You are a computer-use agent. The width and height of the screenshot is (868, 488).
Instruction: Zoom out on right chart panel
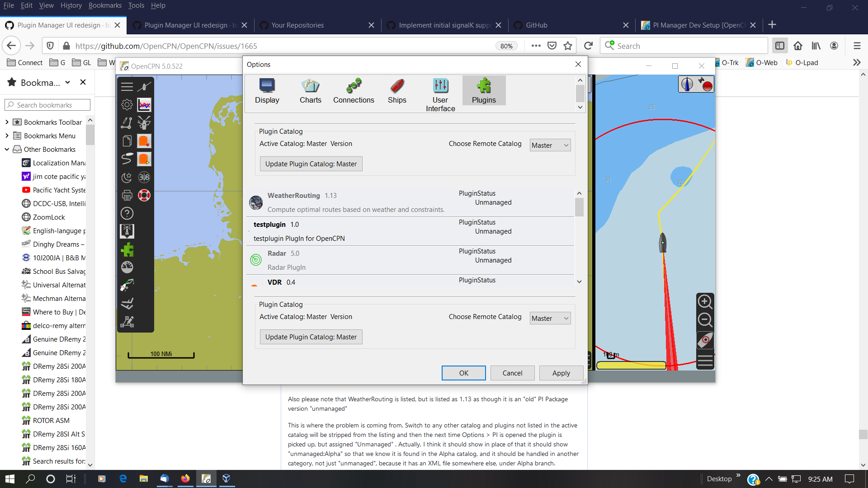[705, 320]
